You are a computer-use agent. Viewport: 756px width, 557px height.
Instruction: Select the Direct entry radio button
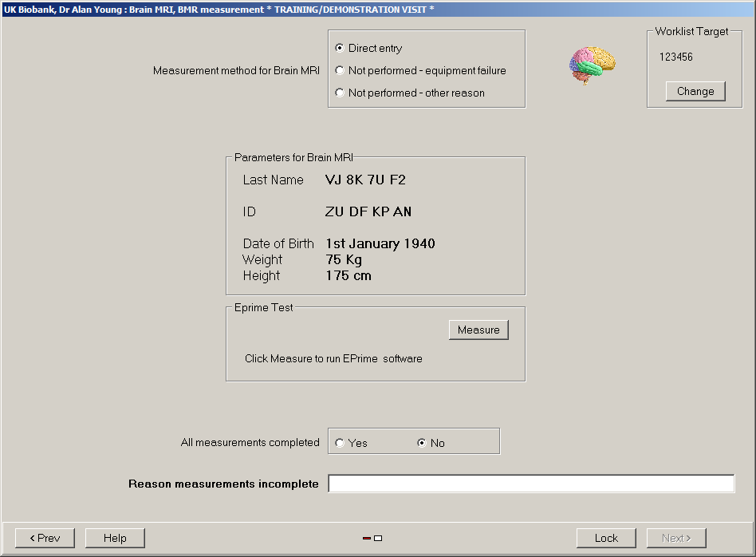(341, 49)
